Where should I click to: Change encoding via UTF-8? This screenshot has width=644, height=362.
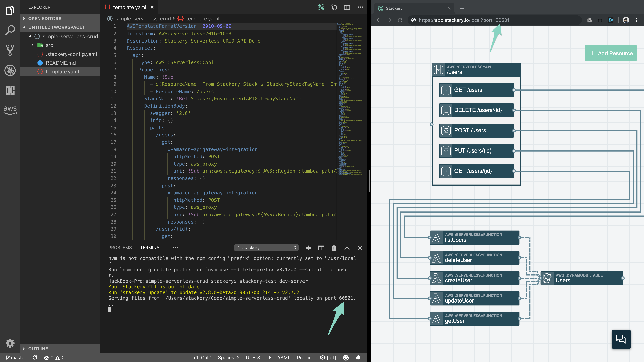(x=253, y=357)
